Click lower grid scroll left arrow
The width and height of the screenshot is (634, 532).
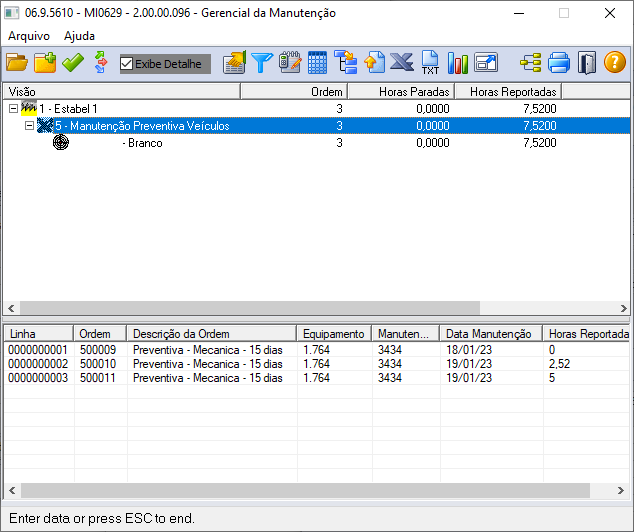(x=12, y=490)
